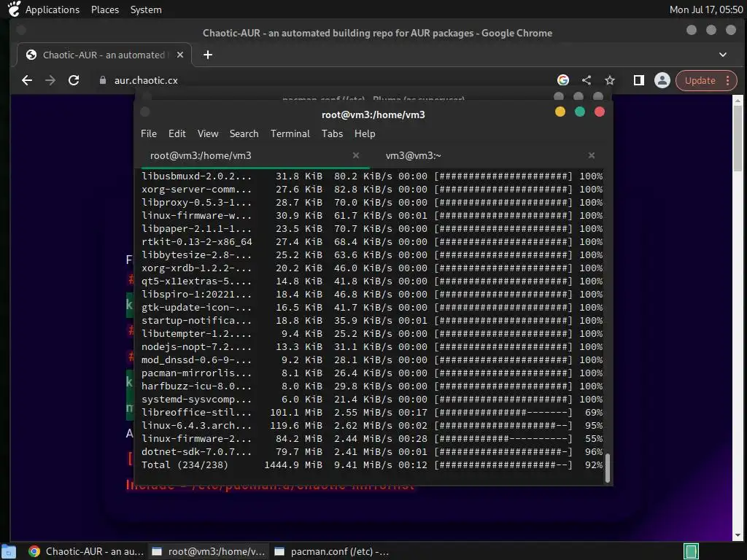
Task: Click the Applications menu foot logo icon
Action: pos(15,9)
